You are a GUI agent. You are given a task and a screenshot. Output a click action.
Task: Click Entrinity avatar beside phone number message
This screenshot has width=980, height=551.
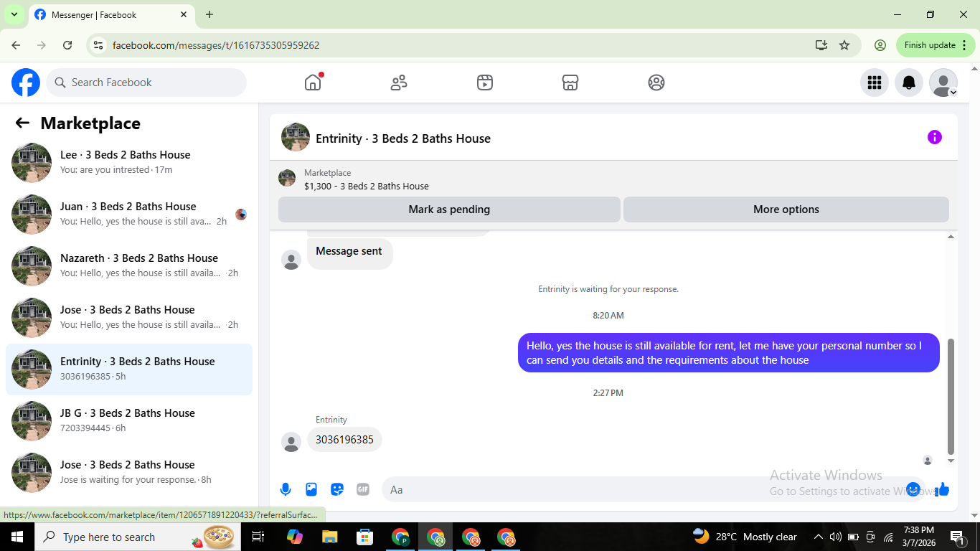pyautogui.click(x=291, y=442)
